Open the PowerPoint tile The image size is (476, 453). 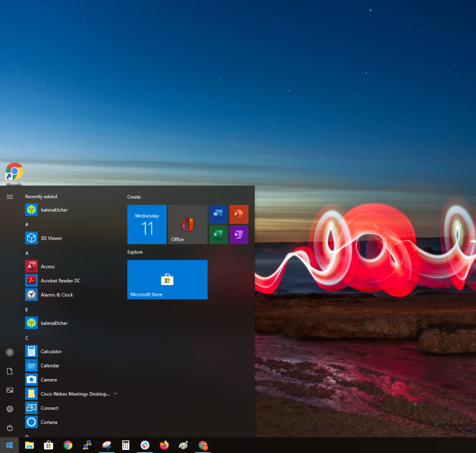click(238, 214)
